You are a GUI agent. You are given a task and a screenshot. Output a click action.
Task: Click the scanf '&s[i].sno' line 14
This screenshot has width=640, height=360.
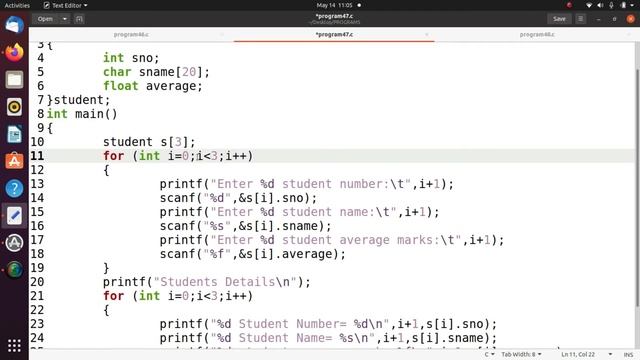click(x=238, y=198)
